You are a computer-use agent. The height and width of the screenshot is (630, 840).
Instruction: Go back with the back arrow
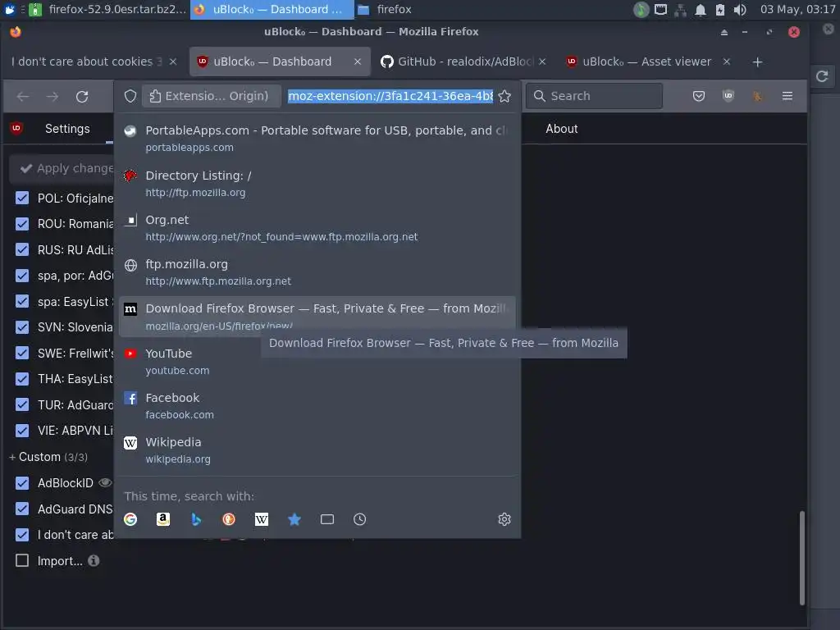pyautogui.click(x=23, y=97)
